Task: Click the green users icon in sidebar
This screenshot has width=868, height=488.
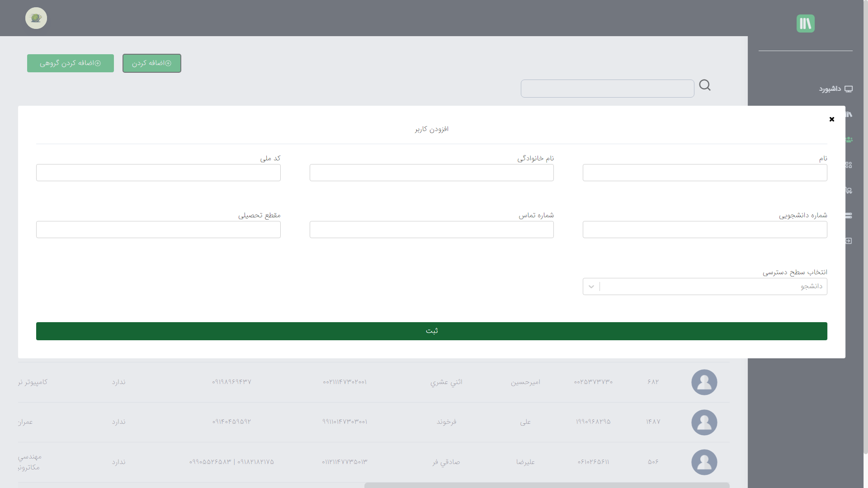Action: (x=849, y=140)
